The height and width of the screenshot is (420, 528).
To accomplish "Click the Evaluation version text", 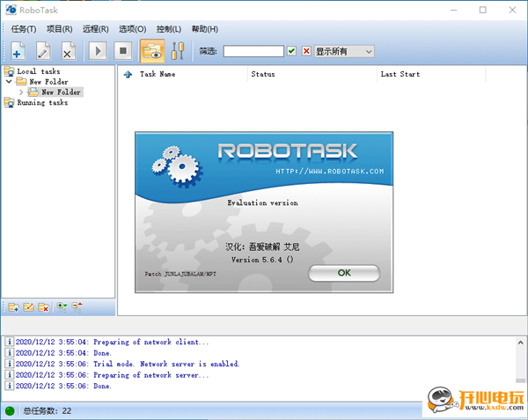I will 262,203.
